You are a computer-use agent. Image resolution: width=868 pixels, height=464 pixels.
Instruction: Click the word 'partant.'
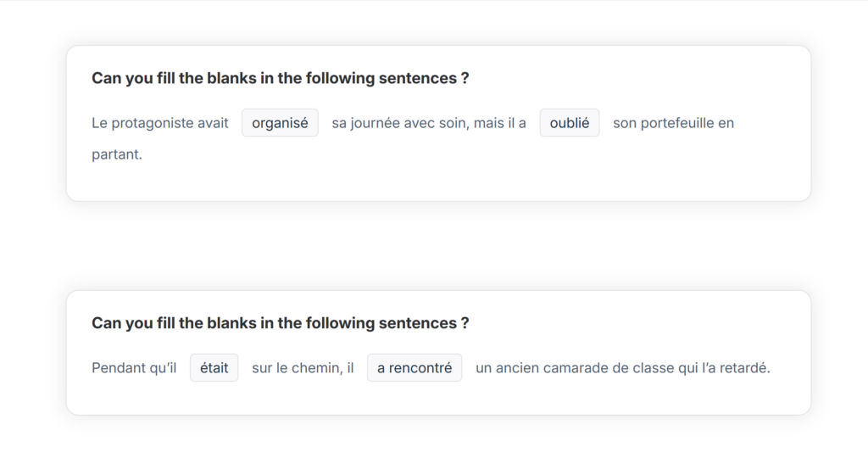tap(117, 155)
